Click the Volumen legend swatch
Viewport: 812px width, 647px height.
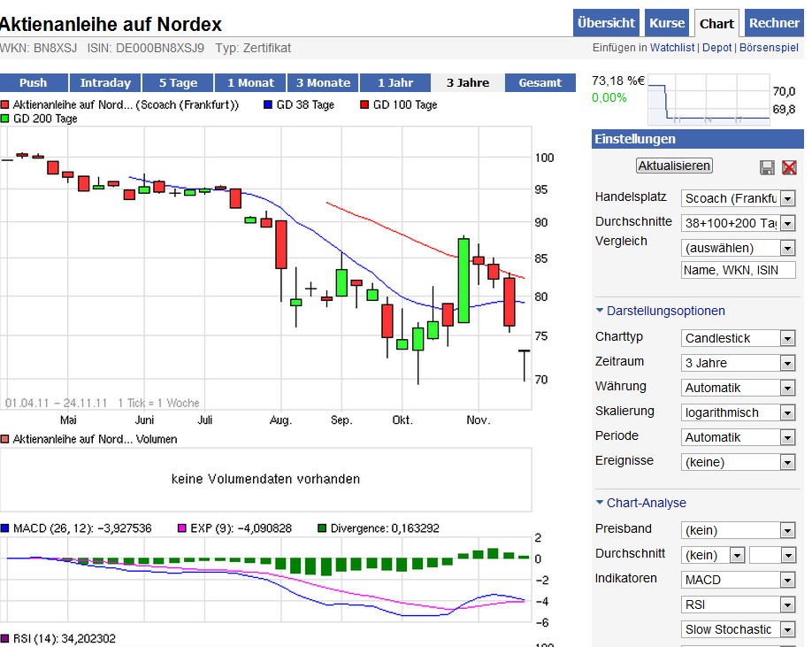pos(5,439)
